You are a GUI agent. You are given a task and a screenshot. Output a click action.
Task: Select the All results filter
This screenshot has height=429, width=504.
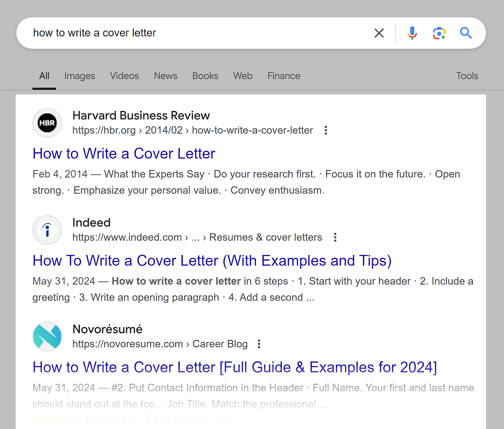[x=44, y=76]
